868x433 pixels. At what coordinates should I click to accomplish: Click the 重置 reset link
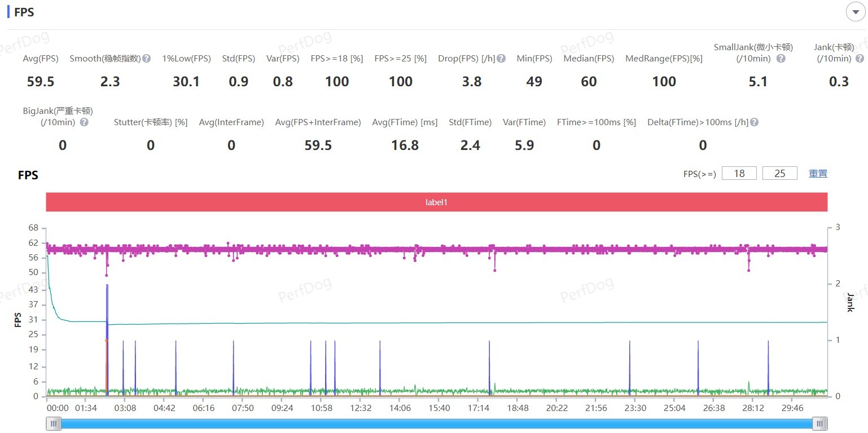click(x=818, y=174)
